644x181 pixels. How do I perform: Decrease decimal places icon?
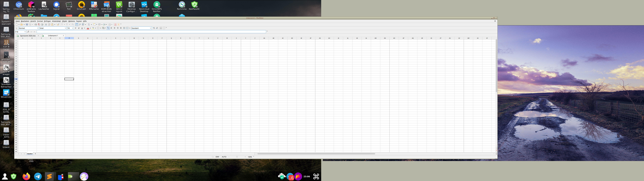(157, 28)
